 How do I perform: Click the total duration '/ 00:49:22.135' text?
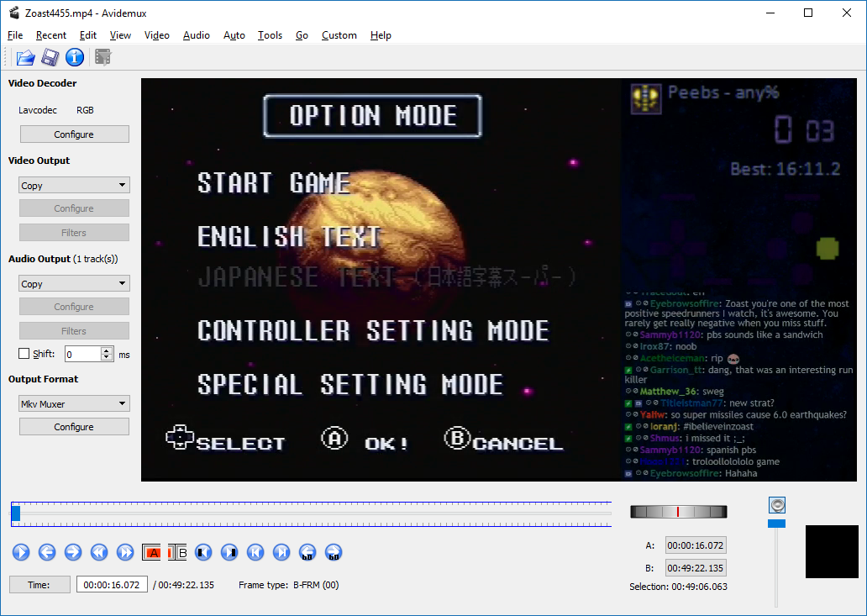coord(183,585)
